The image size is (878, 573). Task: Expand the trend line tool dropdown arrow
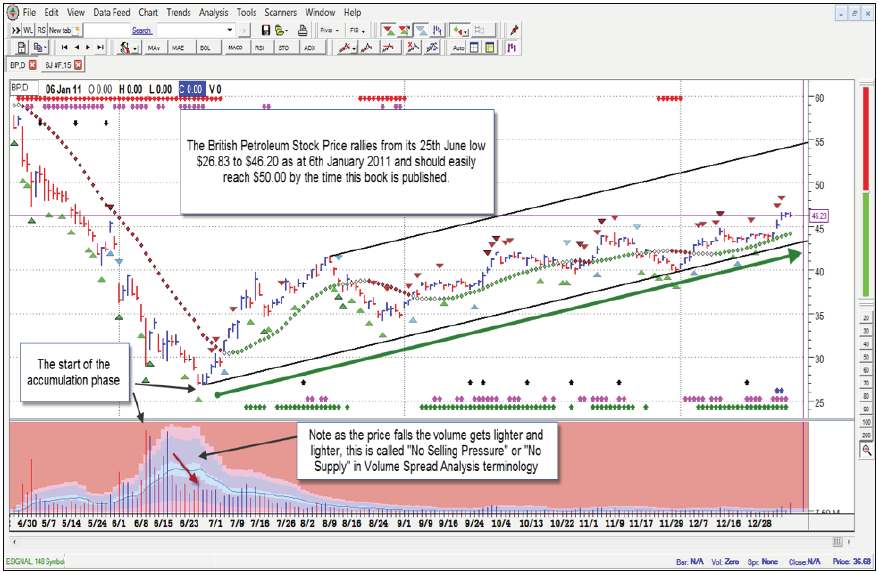(355, 49)
